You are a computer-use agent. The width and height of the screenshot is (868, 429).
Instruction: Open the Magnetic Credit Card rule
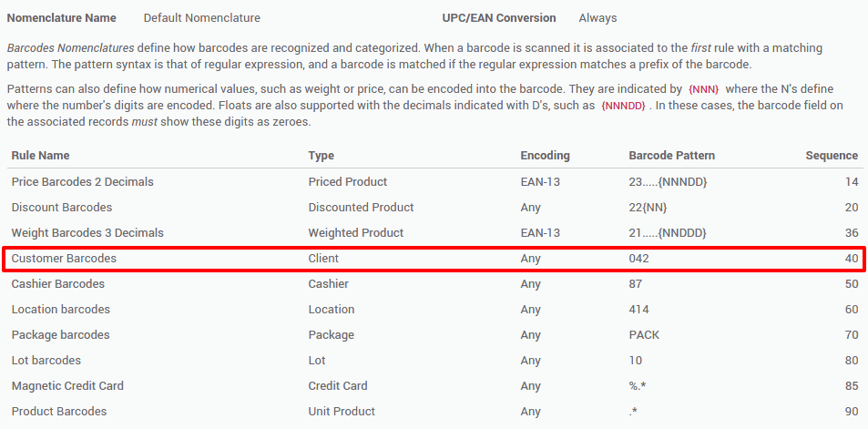click(434, 385)
